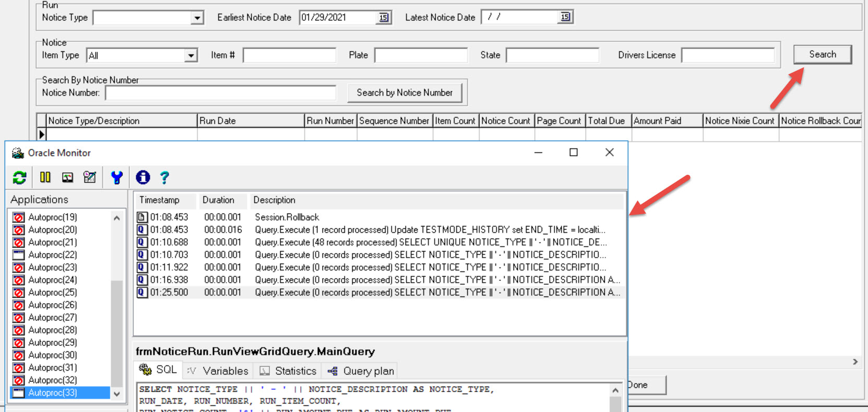Click the Oracle Monitor title bar icon
This screenshot has height=412, width=868.
[x=18, y=152]
